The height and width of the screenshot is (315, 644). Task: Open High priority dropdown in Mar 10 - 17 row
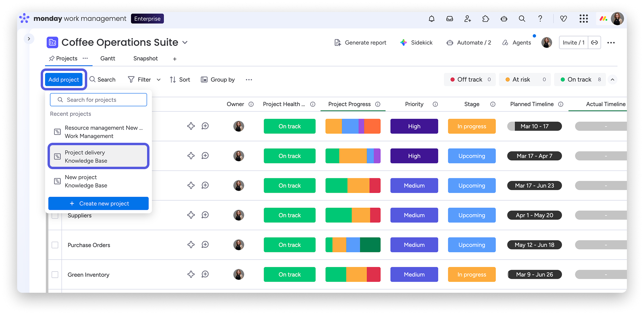pos(414,126)
